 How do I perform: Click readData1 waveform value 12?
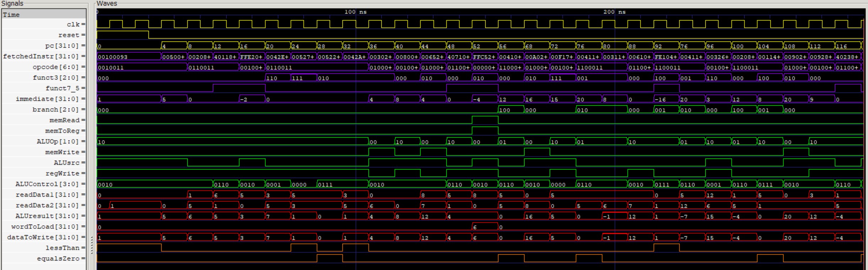coord(710,195)
